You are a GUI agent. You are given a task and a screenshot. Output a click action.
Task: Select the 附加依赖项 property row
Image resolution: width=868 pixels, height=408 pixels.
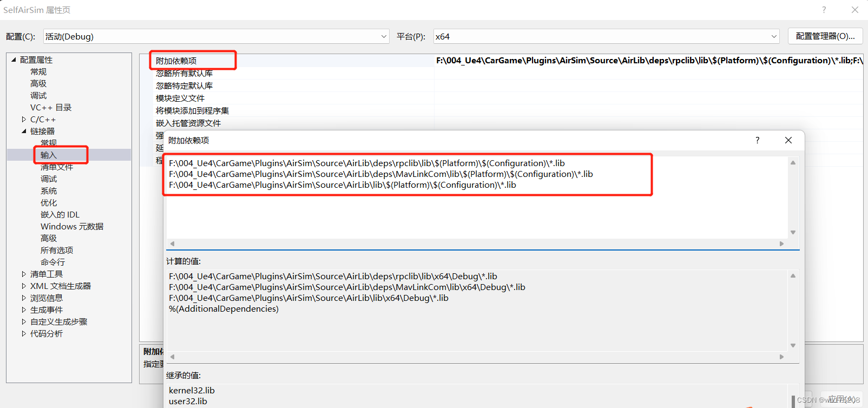click(176, 61)
